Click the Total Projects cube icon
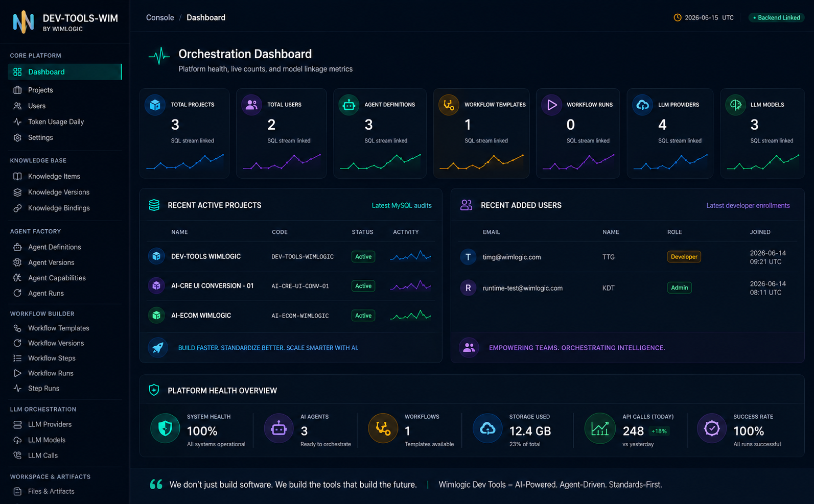 [155, 105]
